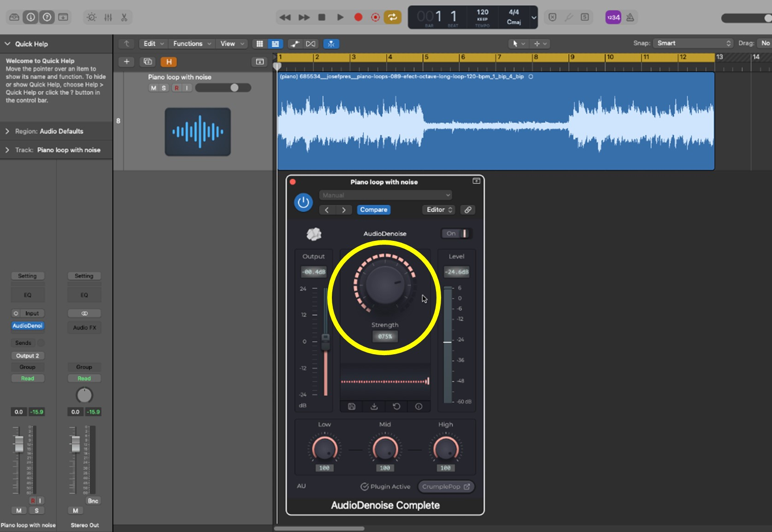Toggle the AudioDenoise On switch
This screenshot has width=772, height=532.
pos(456,234)
